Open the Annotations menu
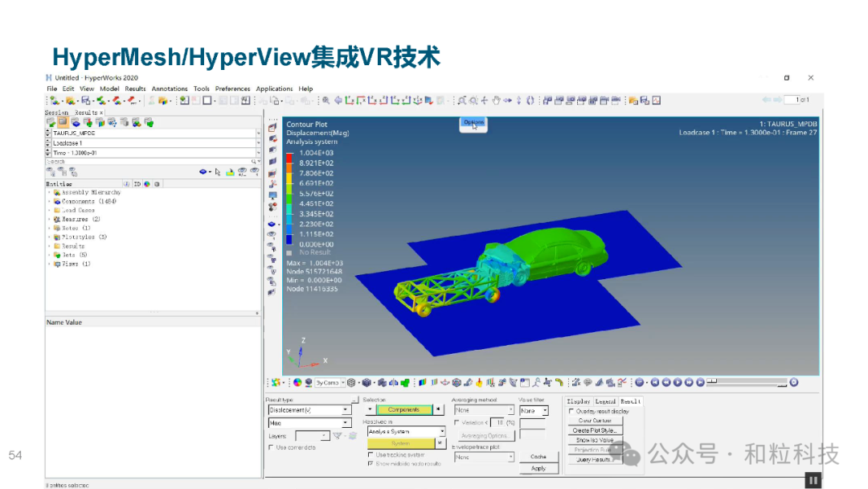868x489 pixels. [x=170, y=88]
